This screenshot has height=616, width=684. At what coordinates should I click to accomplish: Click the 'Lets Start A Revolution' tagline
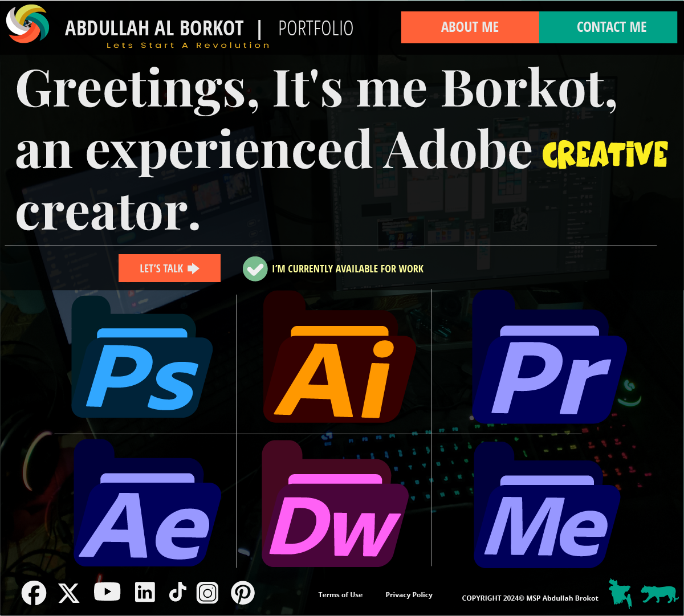(x=188, y=45)
